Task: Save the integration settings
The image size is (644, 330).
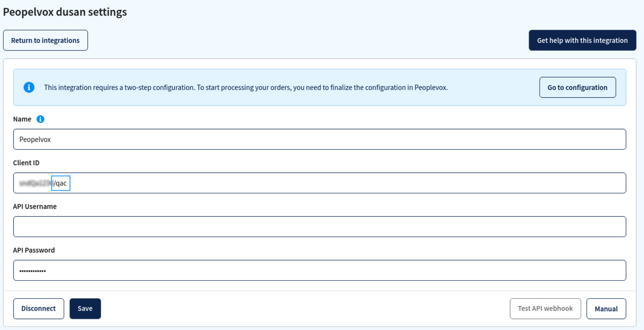Action: 85,308
